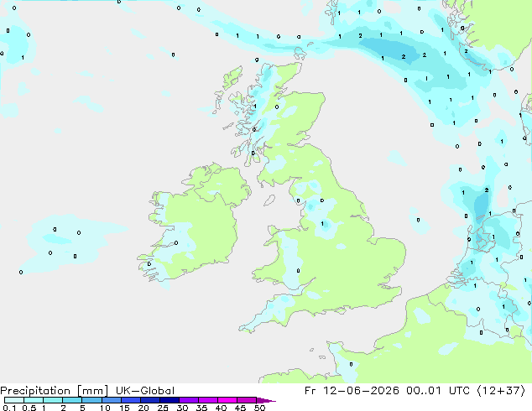Click the 'UK-Global' model label
The height and width of the screenshot is (411, 532).
145,391
